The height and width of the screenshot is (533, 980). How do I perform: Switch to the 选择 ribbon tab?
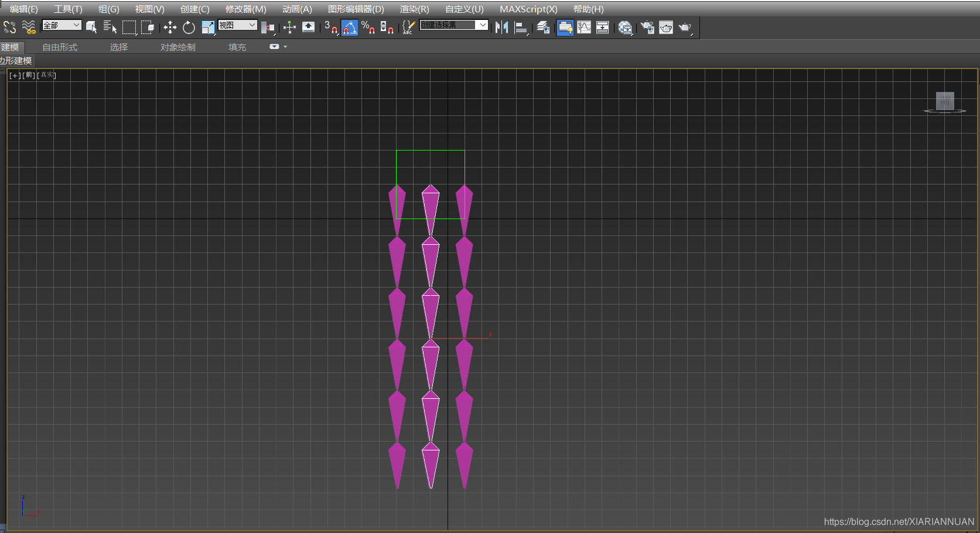pyautogui.click(x=119, y=47)
